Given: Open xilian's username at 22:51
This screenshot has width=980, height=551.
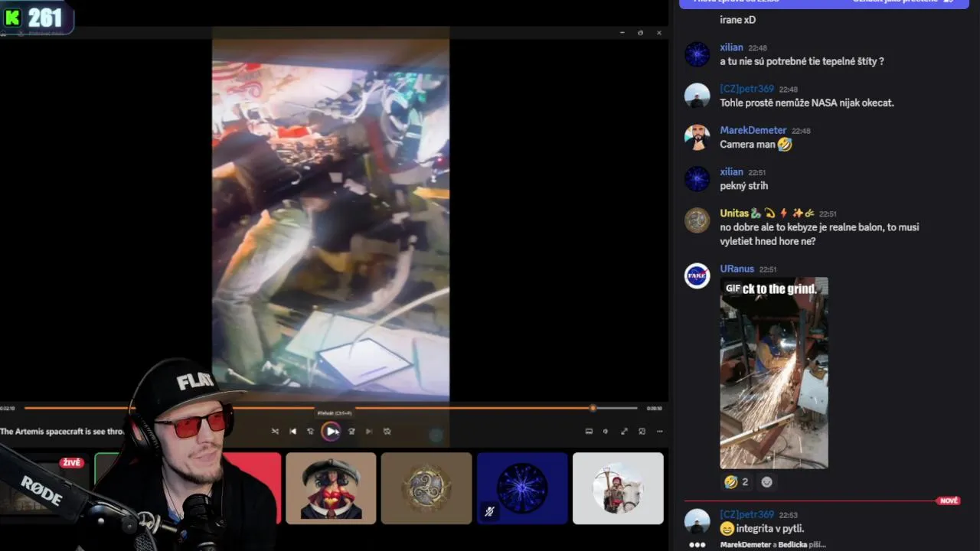Looking at the screenshot, I should point(732,171).
